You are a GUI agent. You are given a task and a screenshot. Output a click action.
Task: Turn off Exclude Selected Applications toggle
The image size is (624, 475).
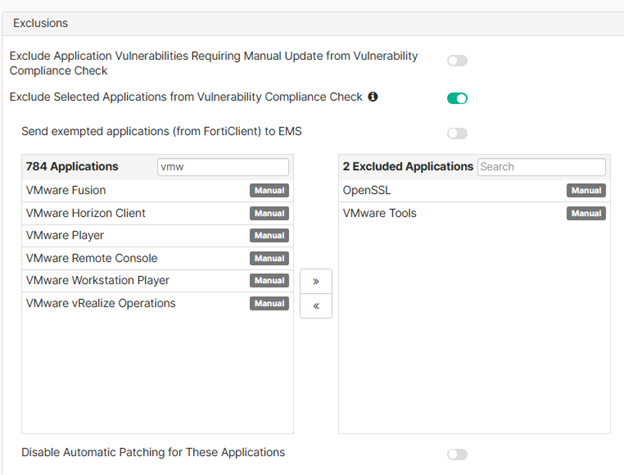457,98
